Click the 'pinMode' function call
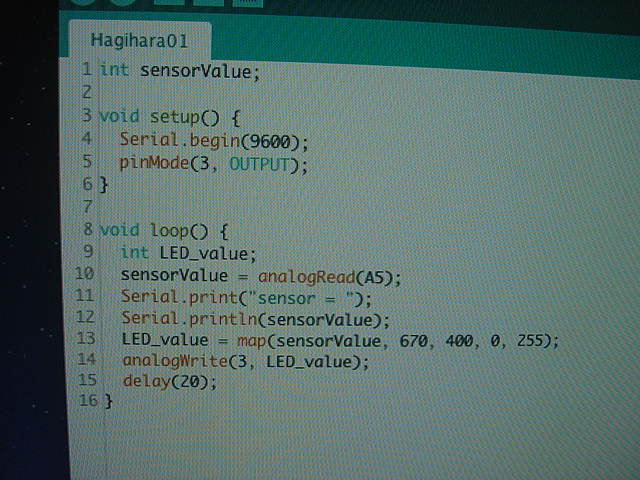640x480 pixels. (x=154, y=163)
